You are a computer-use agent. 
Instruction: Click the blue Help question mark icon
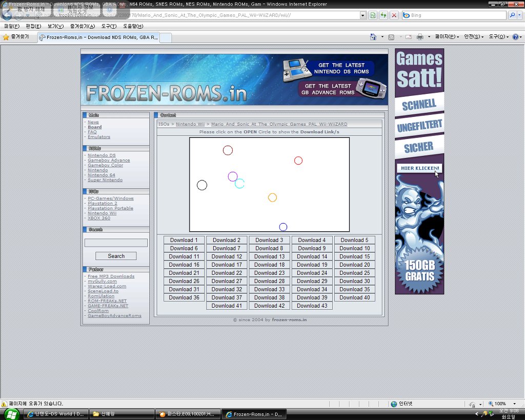coord(516,37)
